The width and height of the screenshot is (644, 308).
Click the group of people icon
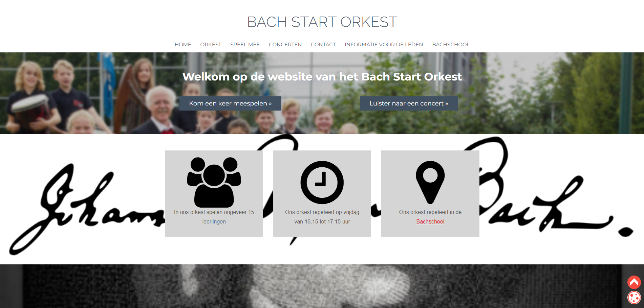[x=214, y=182]
